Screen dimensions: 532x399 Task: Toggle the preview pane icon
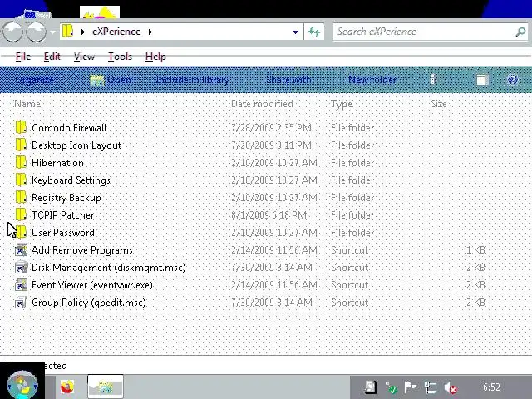tap(482, 80)
